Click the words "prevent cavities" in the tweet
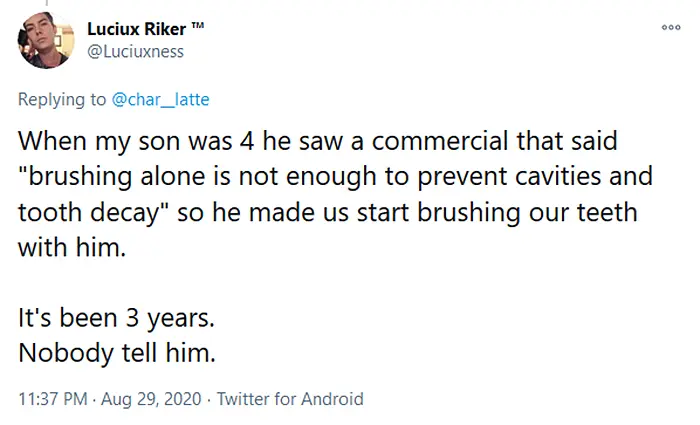700x425 pixels. point(545,178)
